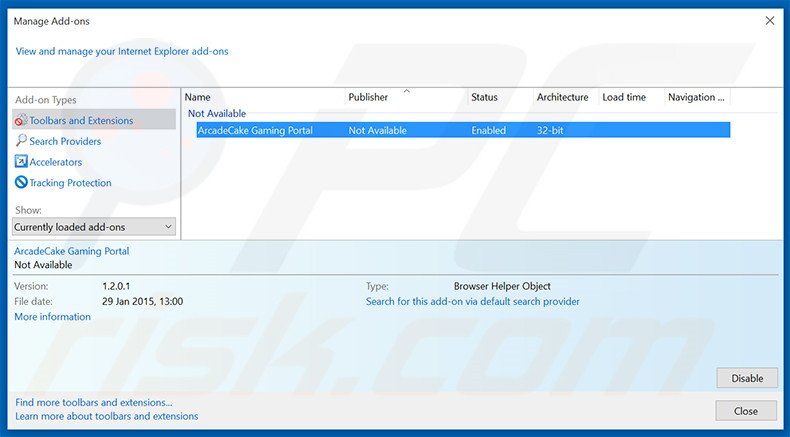
Task: Close the Manage Add-ons window with X
Action: [x=770, y=21]
